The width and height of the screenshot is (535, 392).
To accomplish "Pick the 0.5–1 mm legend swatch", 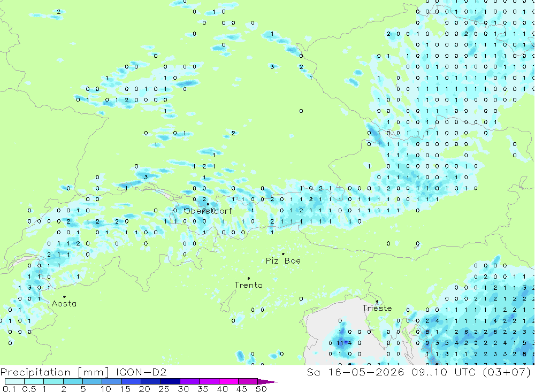I will [x=34, y=381].
